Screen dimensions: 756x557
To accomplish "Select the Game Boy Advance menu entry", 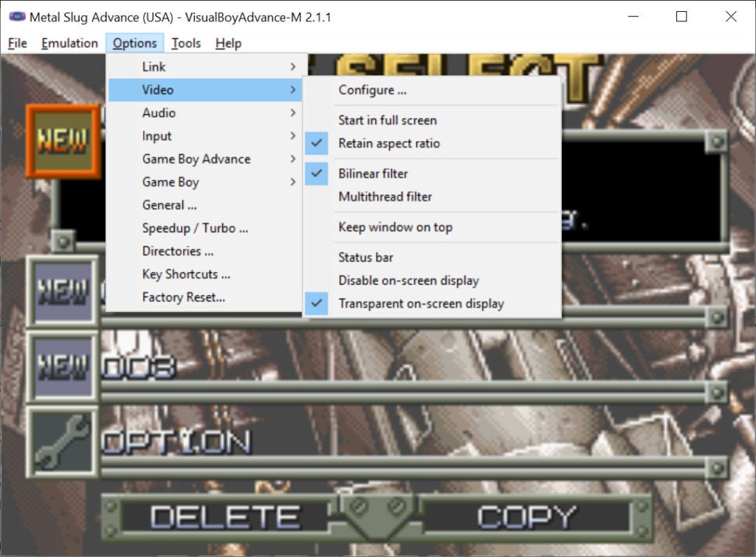I will 205,159.
